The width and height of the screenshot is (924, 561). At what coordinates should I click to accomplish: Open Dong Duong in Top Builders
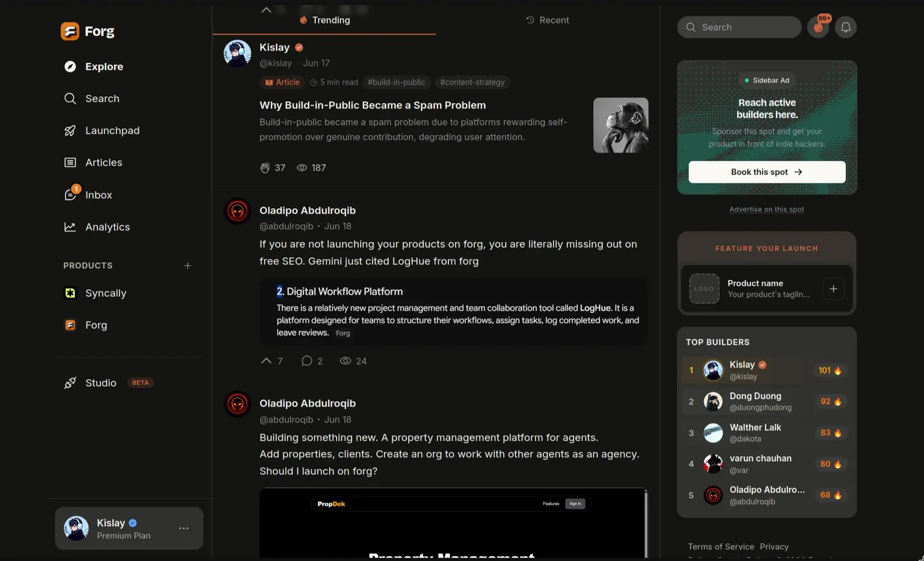(x=766, y=402)
